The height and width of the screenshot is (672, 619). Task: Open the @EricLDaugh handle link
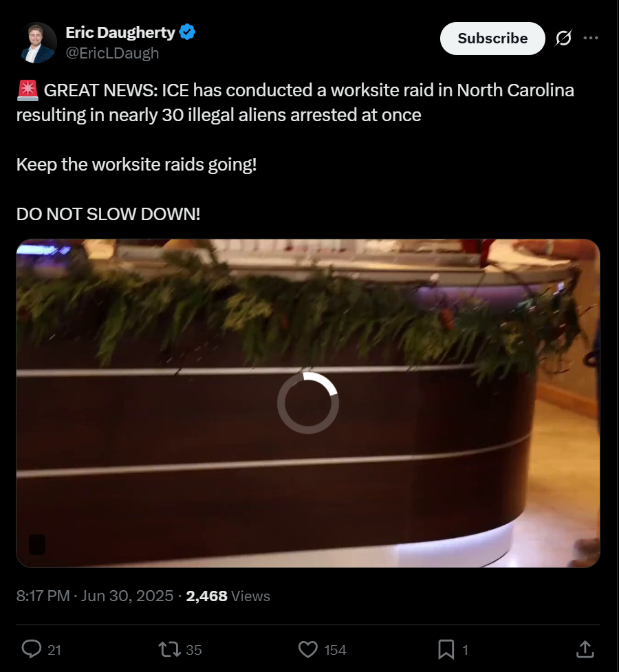pyautogui.click(x=112, y=53)
